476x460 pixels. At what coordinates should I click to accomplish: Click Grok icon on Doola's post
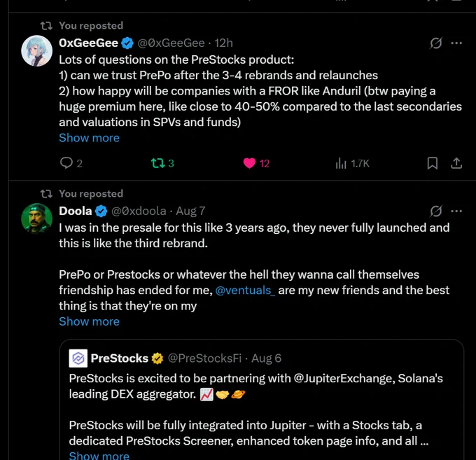point(435,211)
